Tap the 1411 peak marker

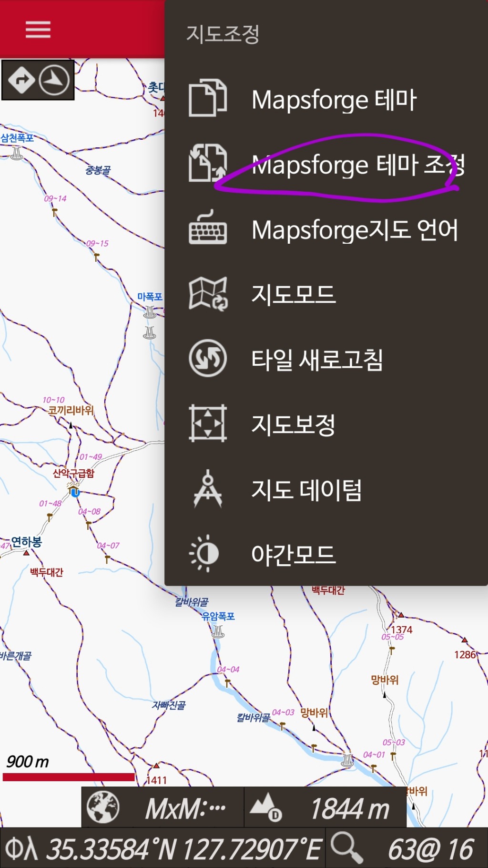pyautogui.click(x=156, y=766)
